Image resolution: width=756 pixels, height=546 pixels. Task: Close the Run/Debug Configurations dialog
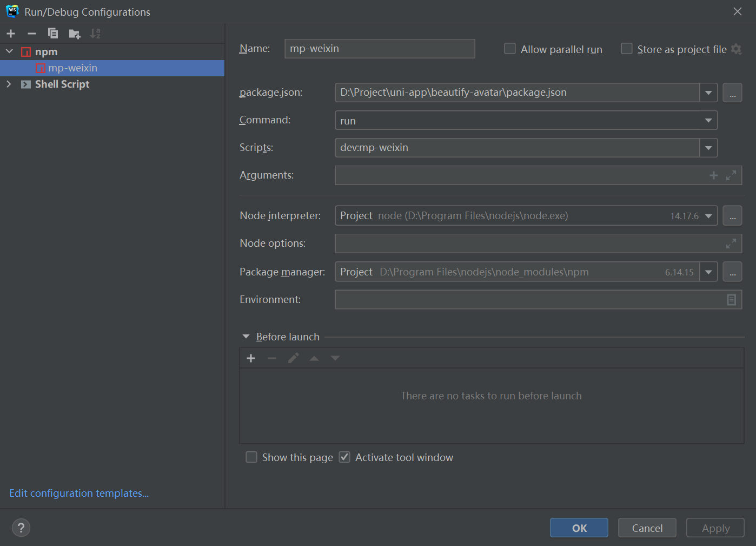pos(738,11)
